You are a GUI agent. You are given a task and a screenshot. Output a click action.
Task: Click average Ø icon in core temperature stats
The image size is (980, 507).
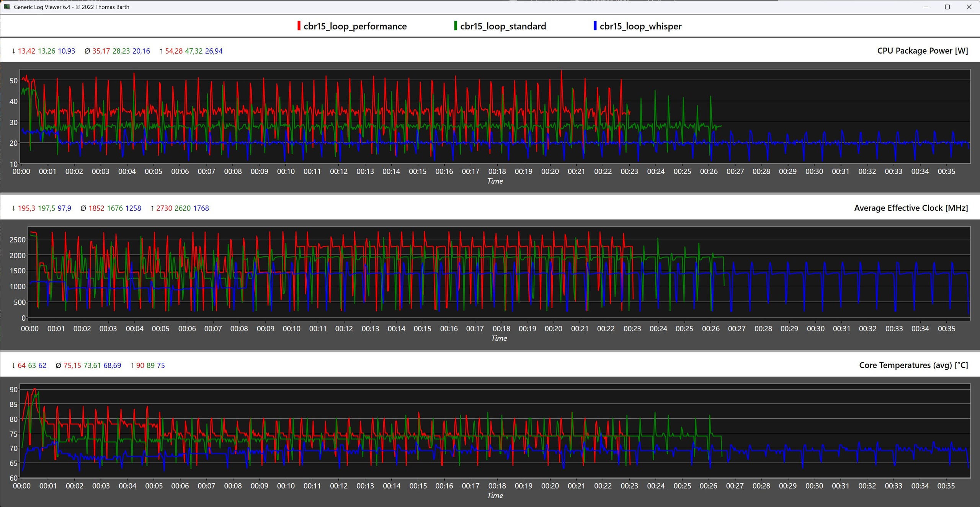[58, 366]
